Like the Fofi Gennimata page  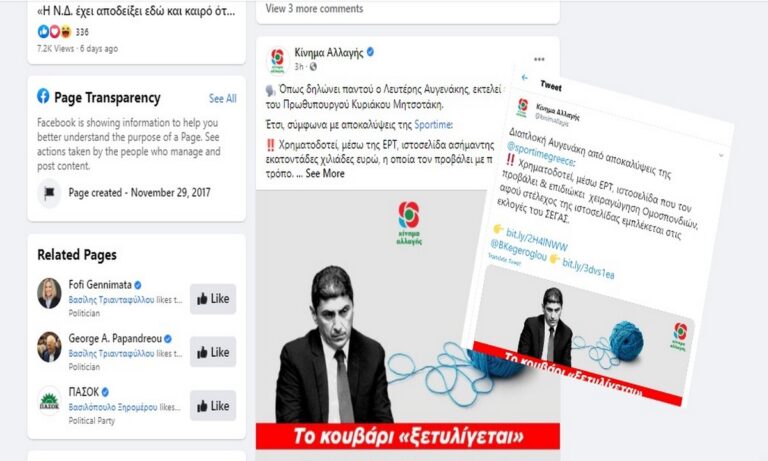point(213,299)
